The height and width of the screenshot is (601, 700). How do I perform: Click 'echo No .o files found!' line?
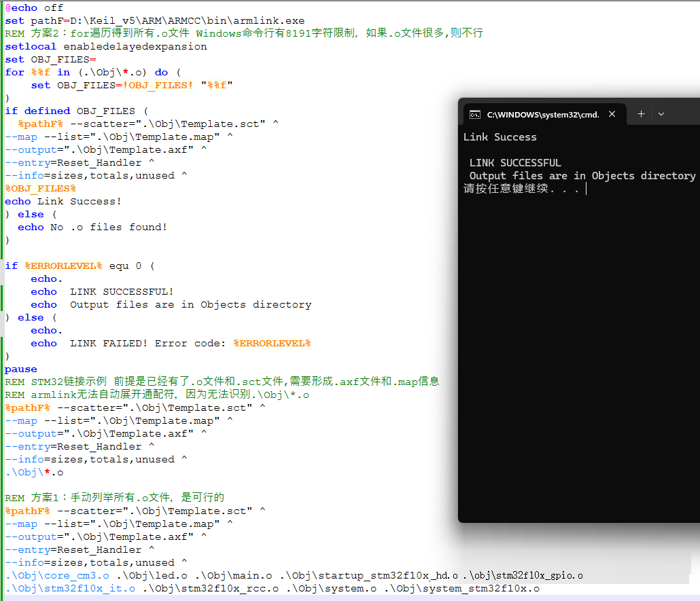(x=92, y=227)
